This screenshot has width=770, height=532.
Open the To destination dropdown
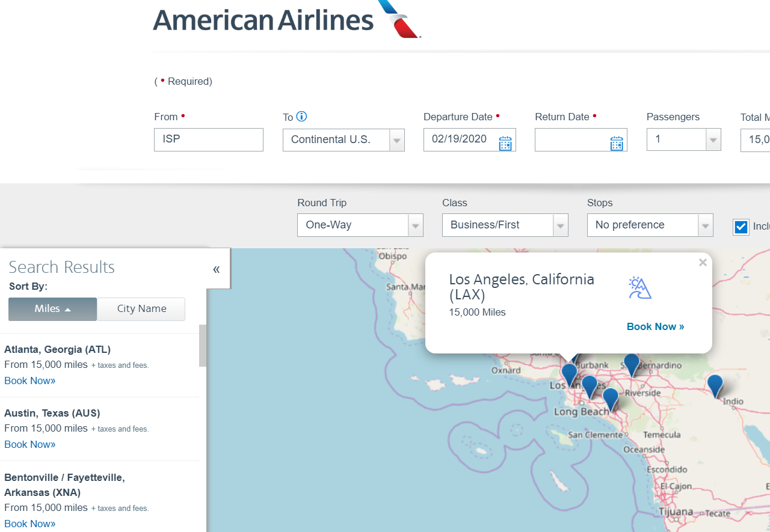click(x=343, y=140)
